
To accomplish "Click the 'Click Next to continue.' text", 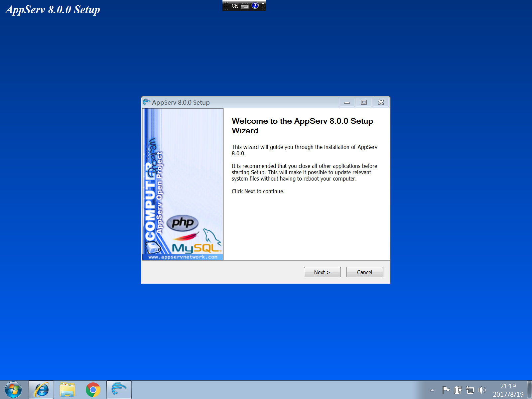I will [x=258, y=191].
